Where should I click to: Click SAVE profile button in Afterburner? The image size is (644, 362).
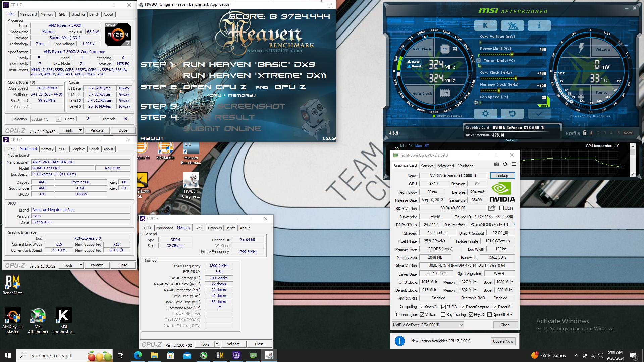tap(628, 133)
